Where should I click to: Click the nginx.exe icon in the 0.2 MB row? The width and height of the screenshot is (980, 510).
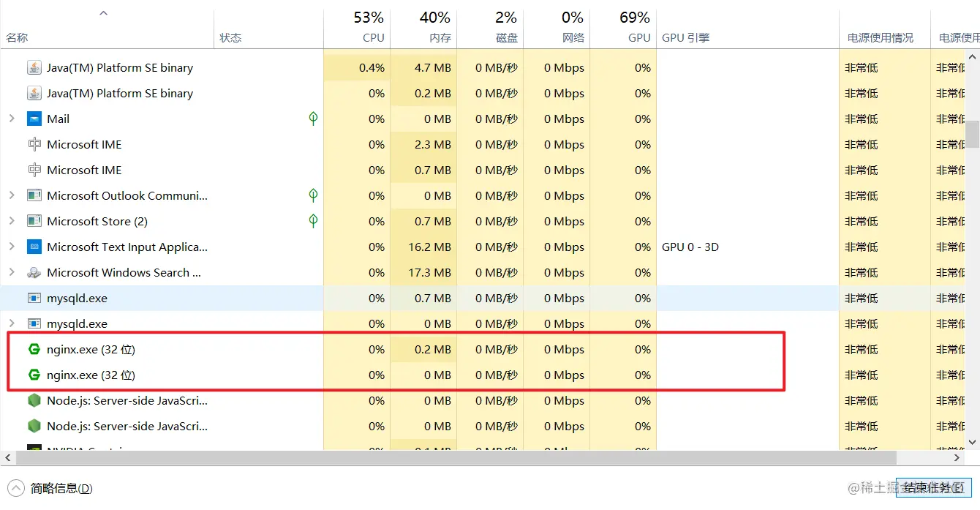click(x=34, y=350)
